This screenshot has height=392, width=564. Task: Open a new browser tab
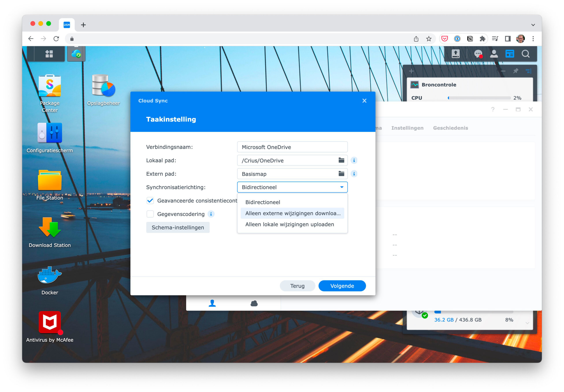click(83, 25)
